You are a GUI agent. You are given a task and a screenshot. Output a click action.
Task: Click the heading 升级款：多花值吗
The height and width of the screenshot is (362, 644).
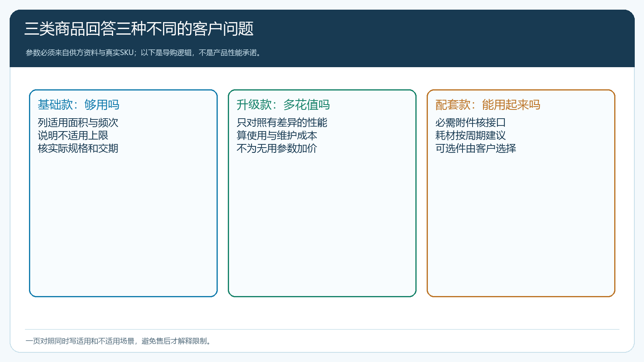283,105
